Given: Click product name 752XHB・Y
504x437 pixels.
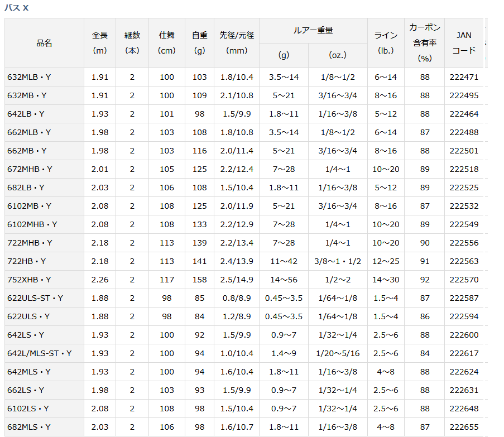Looking at the screenshot, I should [29, 280].
